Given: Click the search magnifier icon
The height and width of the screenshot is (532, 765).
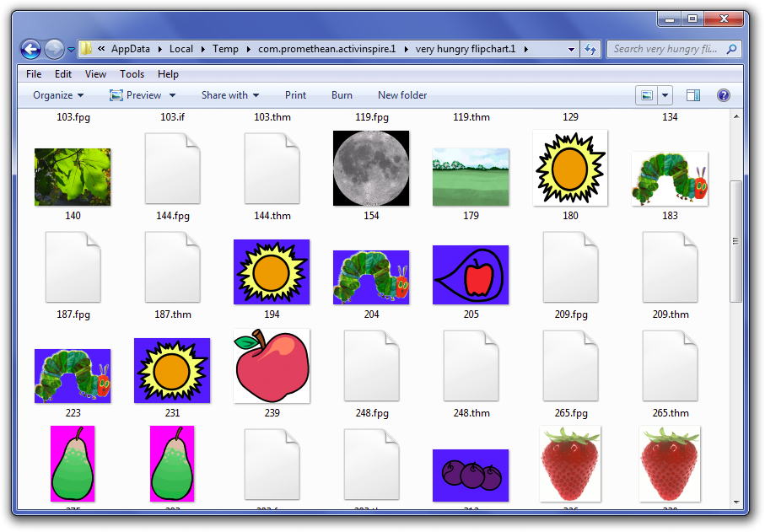Looking at the screenshot, I should (x=732, y=49).
